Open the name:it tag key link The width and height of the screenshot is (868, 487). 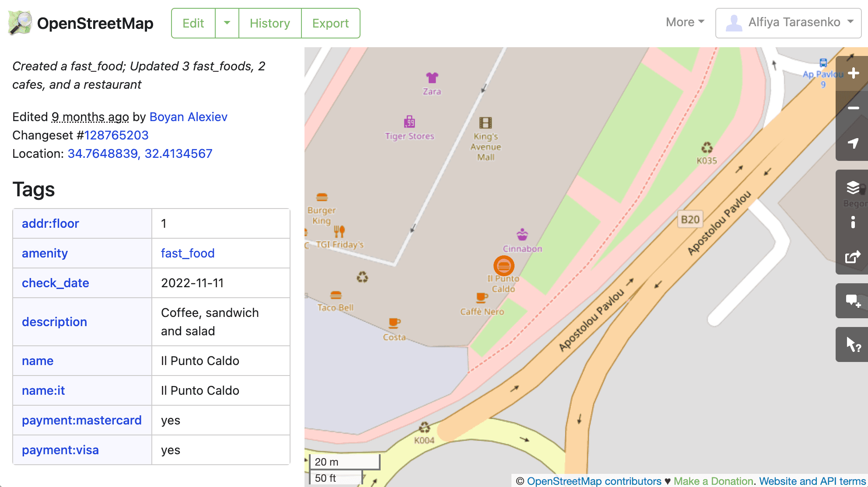tap(43, 390)
